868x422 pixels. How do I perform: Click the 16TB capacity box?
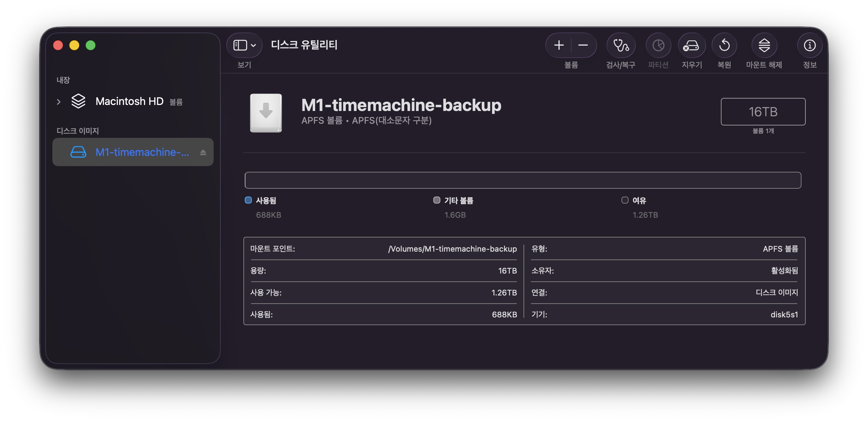[763, 112]
